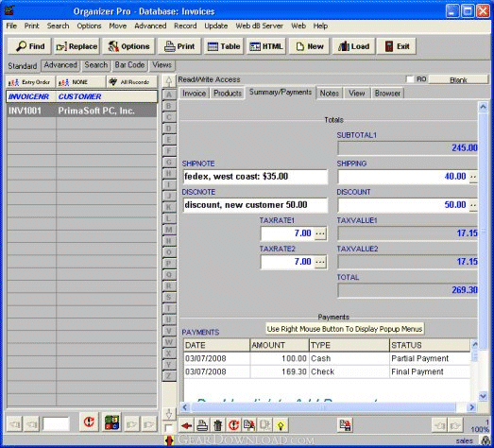Click the up arrow above the alphabet index

[169, 81]
